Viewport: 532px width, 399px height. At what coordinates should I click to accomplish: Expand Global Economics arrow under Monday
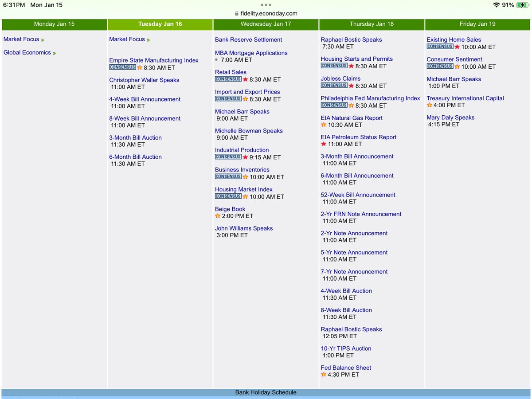pos(55,53)
